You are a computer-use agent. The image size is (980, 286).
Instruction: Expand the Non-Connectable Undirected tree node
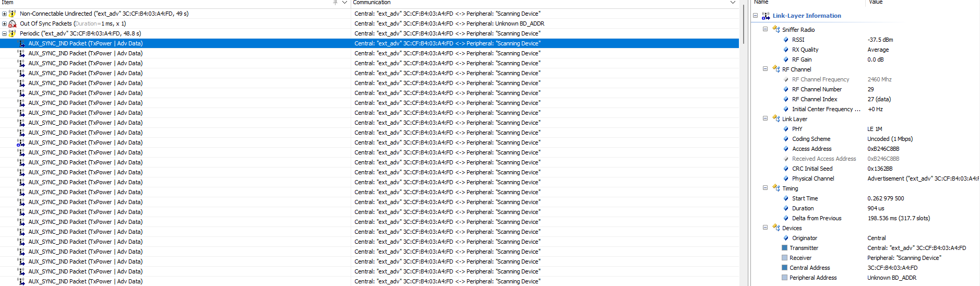pyautogui.click(x=4, y=14)
